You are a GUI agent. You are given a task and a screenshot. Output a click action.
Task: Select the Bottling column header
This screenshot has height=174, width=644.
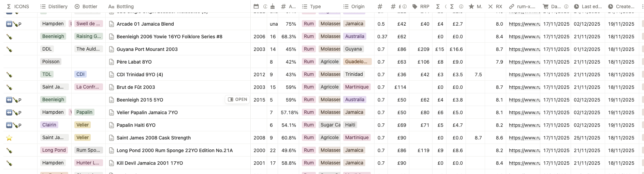125,6
